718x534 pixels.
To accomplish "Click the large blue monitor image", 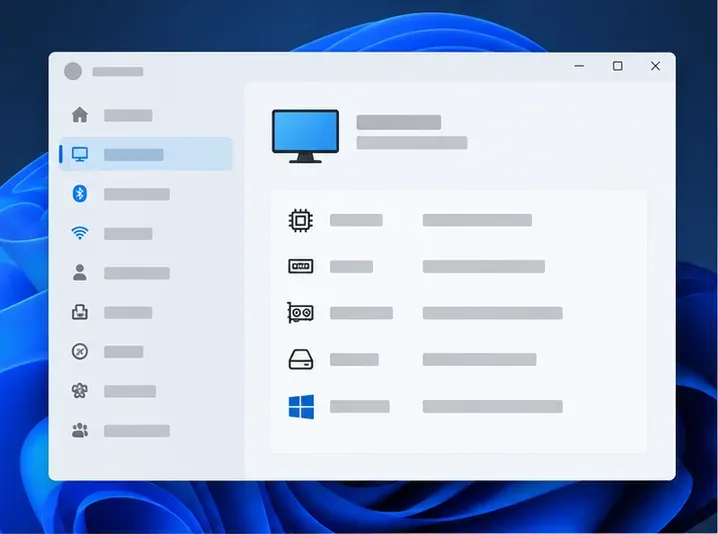I will click(305, 136).
